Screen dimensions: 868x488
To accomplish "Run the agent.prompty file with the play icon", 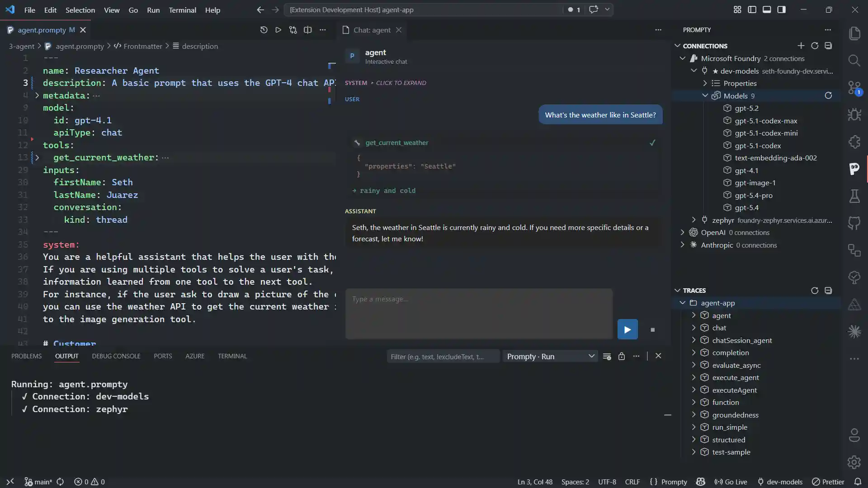I will [278, 30].
